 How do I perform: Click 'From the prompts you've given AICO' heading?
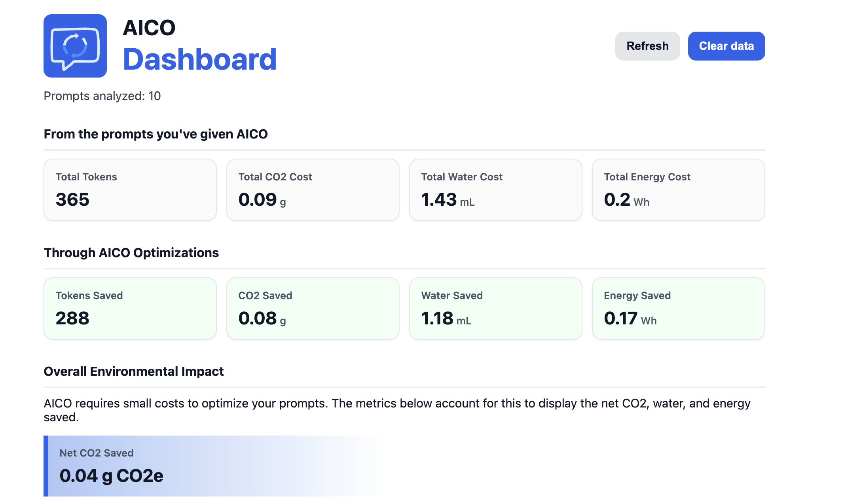(x=156, y=134)
